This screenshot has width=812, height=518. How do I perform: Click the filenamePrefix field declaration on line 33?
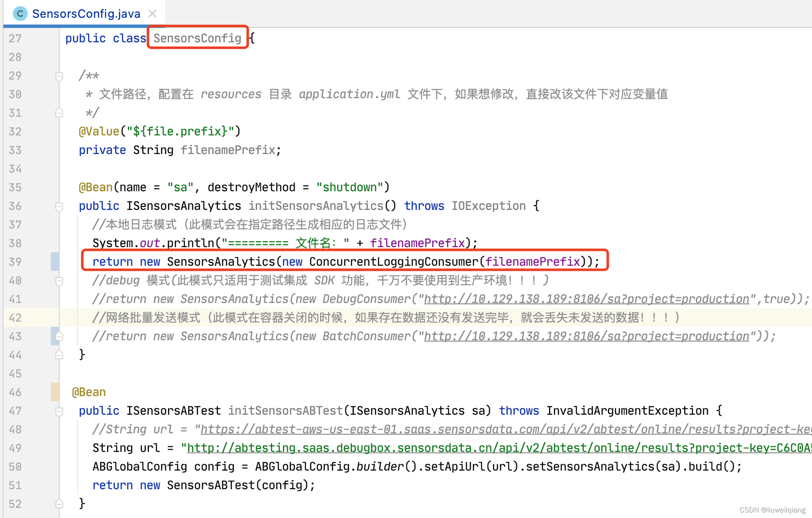pos(228,150)
